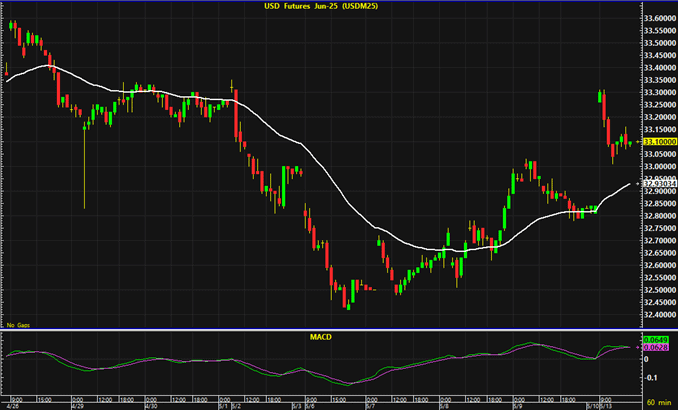Click the divider between price chart and MACD

click(x=320, y=331)
